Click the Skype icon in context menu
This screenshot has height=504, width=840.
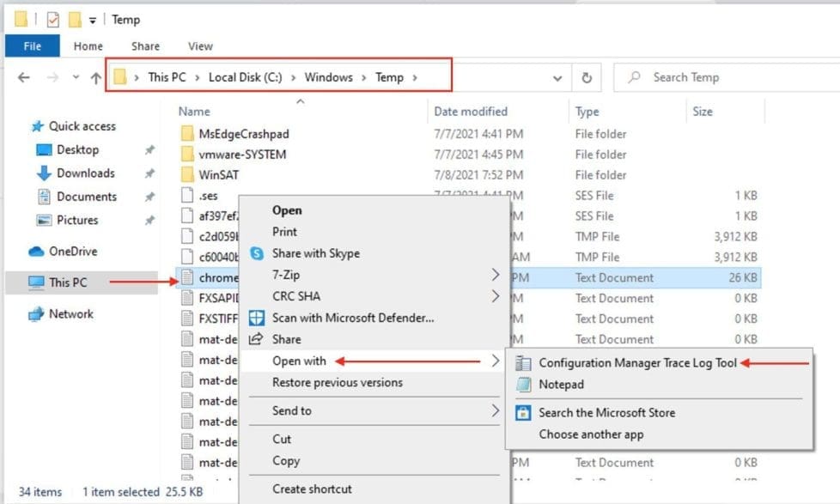point(256,253)
